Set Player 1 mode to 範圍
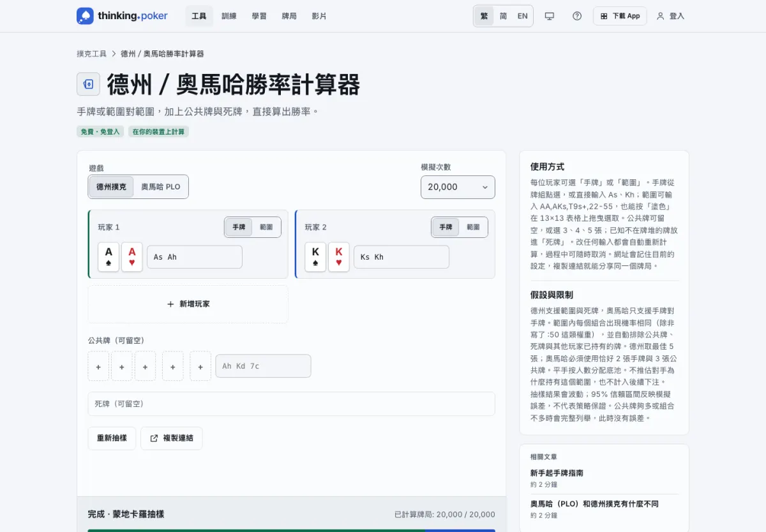 coord(266,227)
